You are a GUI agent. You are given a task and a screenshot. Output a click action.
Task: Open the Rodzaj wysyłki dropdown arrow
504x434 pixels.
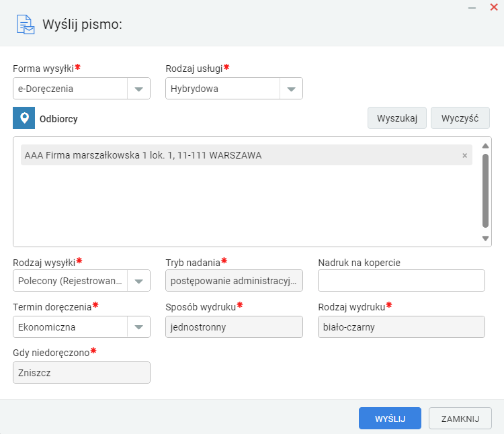coord(138,281)
